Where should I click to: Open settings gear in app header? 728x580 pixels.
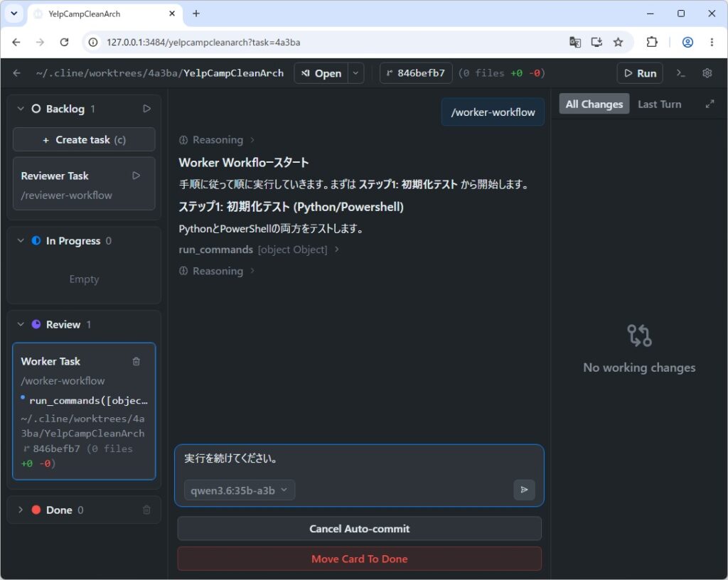[x=707, y=73]
